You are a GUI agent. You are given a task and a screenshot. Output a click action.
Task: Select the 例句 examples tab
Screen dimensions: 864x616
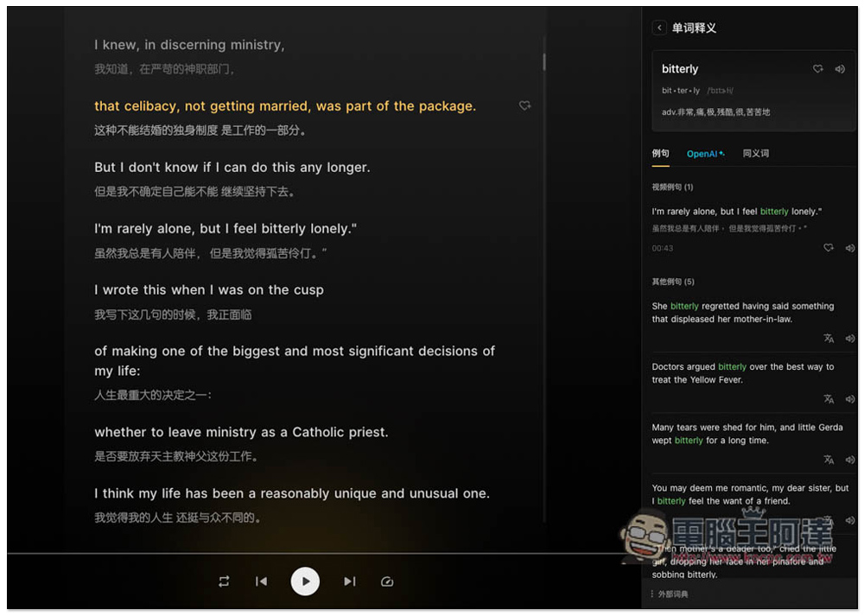pos(660,154)
